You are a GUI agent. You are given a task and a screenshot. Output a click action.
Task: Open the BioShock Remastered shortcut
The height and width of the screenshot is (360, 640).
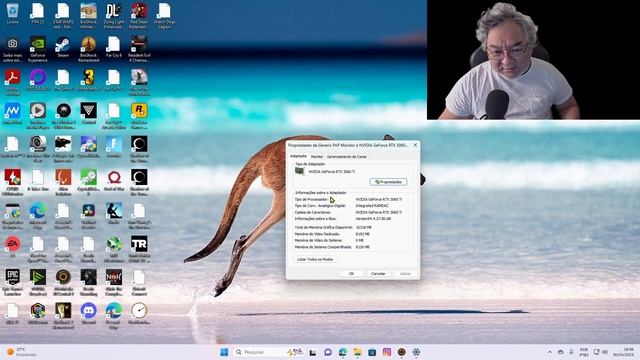[88, 49]
